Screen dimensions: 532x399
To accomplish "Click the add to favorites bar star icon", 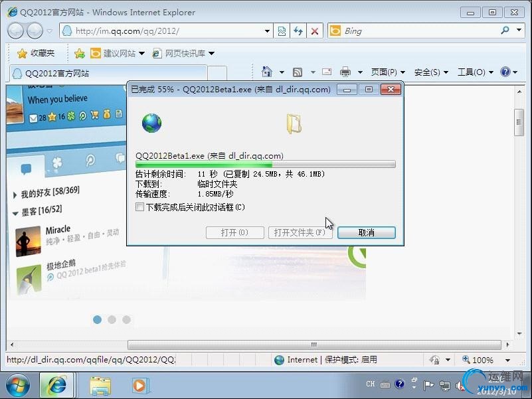I will click(x=80, y=53).
